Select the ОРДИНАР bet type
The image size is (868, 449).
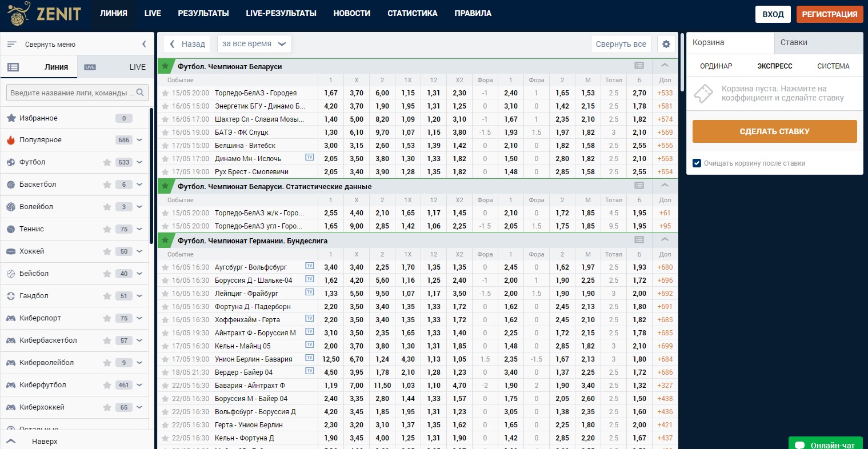click(x=716, y=66)
